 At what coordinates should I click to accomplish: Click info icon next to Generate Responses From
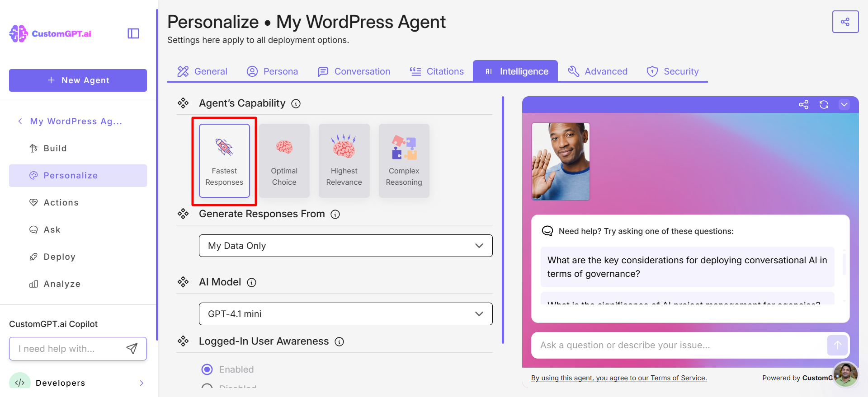pos(335,215)
